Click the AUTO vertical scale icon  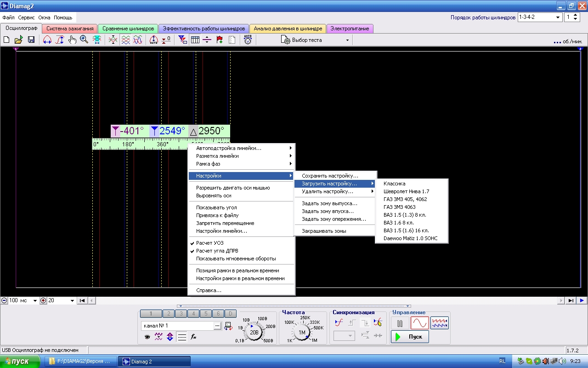[154, 40]
